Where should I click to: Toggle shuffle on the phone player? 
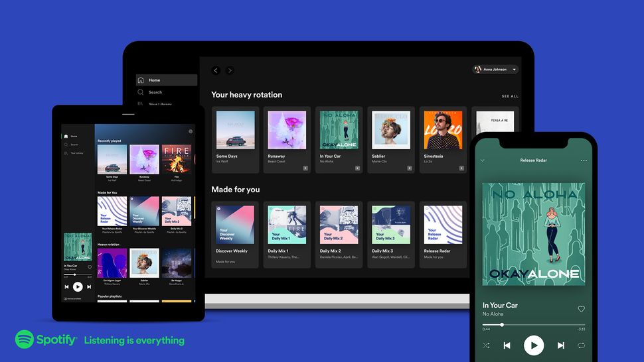pyautogui.click(x=486, y=345)
